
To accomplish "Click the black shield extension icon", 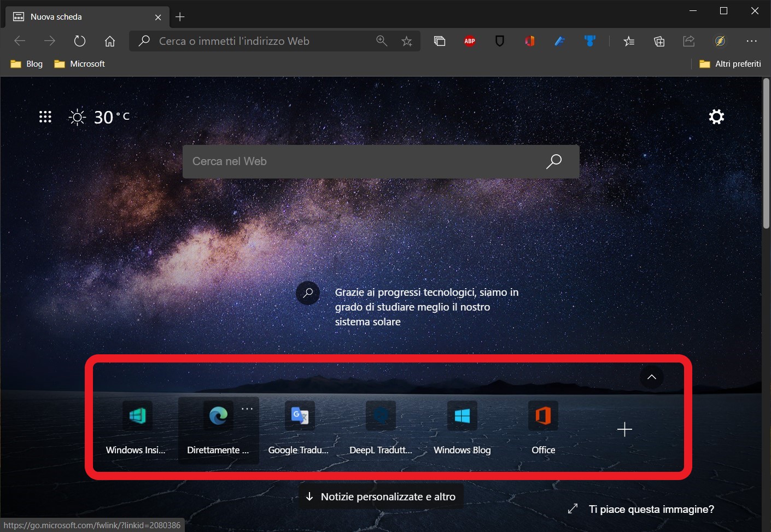I will [x=500, y=41].
